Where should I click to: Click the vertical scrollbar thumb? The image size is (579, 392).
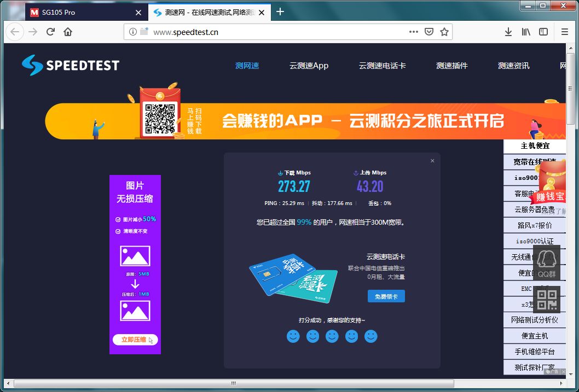(570, 89)
